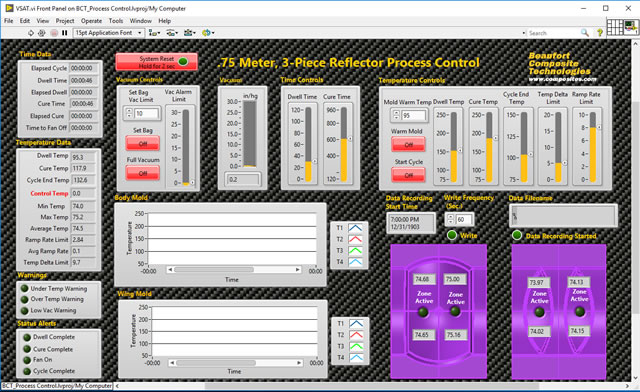Click the System Reset button
The width and height of the screenshot is (640, 392).
click(157, 62)
